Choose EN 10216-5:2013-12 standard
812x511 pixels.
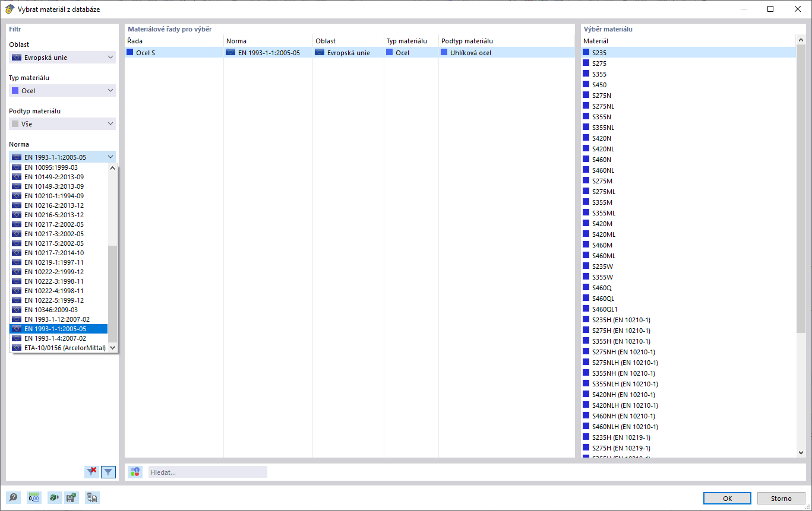[59, 215]
